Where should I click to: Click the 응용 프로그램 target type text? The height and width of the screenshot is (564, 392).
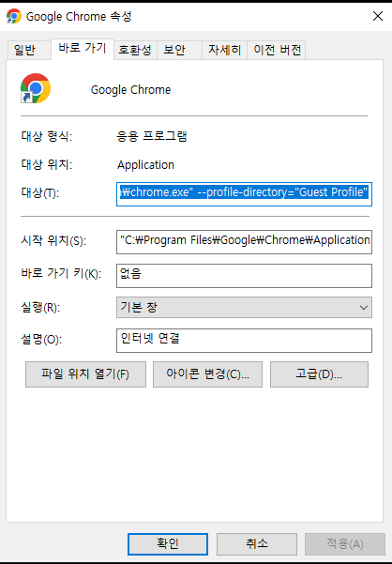click(152, 136)
